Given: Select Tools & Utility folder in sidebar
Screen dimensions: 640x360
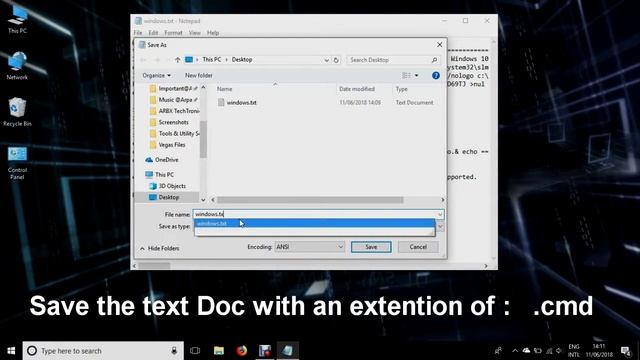Looking at the screenshot, I should pyautogui.click(x=179, y=133).
